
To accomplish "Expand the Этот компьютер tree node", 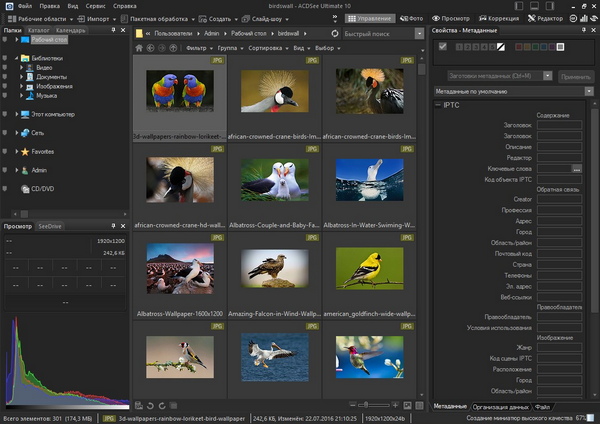I will [17, 115].
